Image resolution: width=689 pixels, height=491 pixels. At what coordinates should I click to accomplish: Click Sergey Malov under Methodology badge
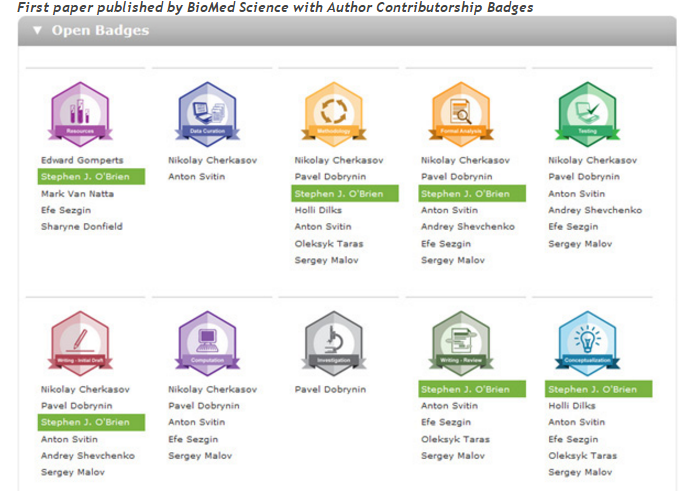(326, 260)
